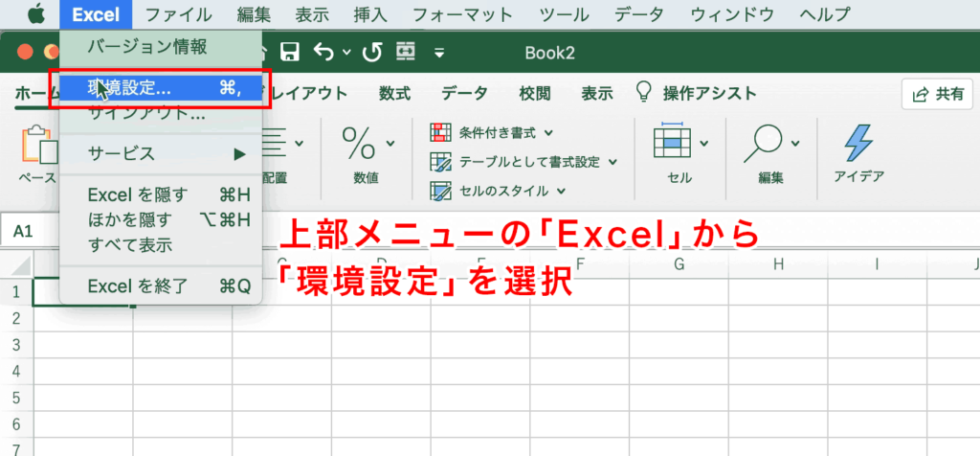Select 環境設定... in the Excel menu
This screenshot has width=980, height=456.
pyautogui.click(x=161, y=88)
